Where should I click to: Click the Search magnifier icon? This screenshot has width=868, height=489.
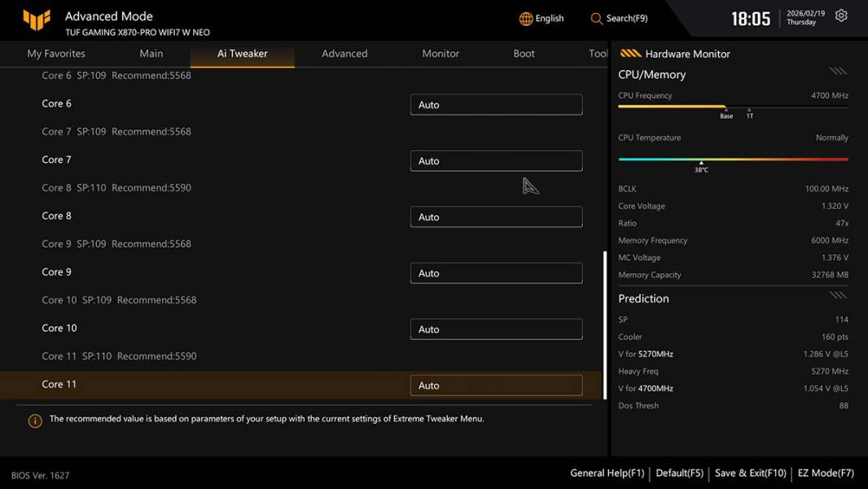coord(597,19)
